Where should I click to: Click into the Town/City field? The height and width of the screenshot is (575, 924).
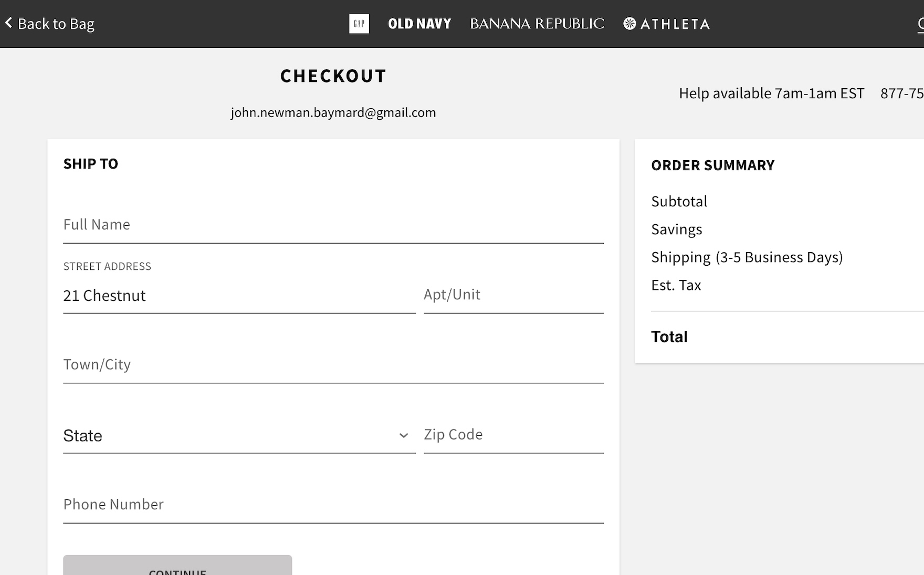333,364
